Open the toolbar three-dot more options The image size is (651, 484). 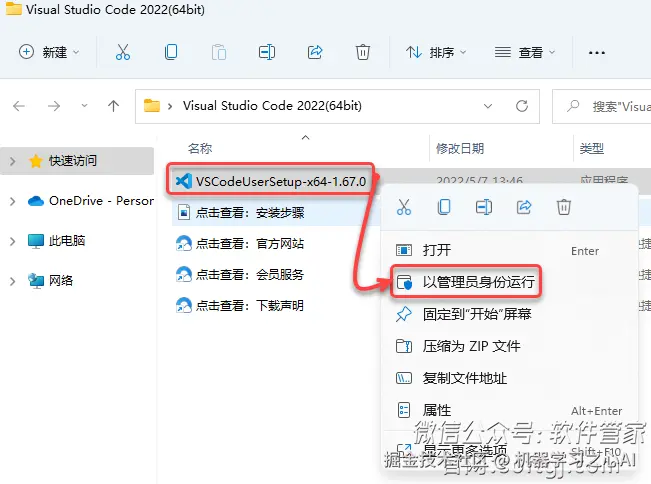tap(597, 53)
